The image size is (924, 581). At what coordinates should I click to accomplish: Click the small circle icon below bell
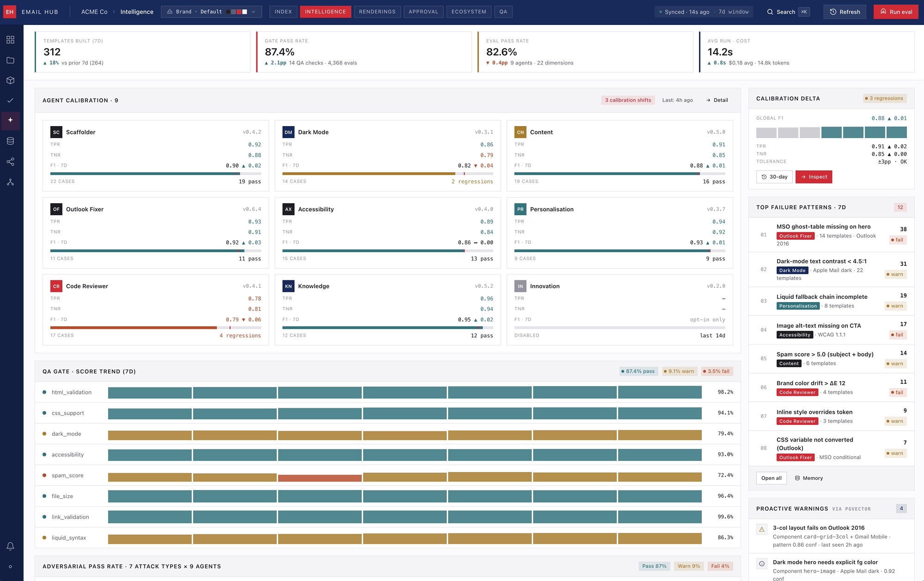[x=10, y=567]
